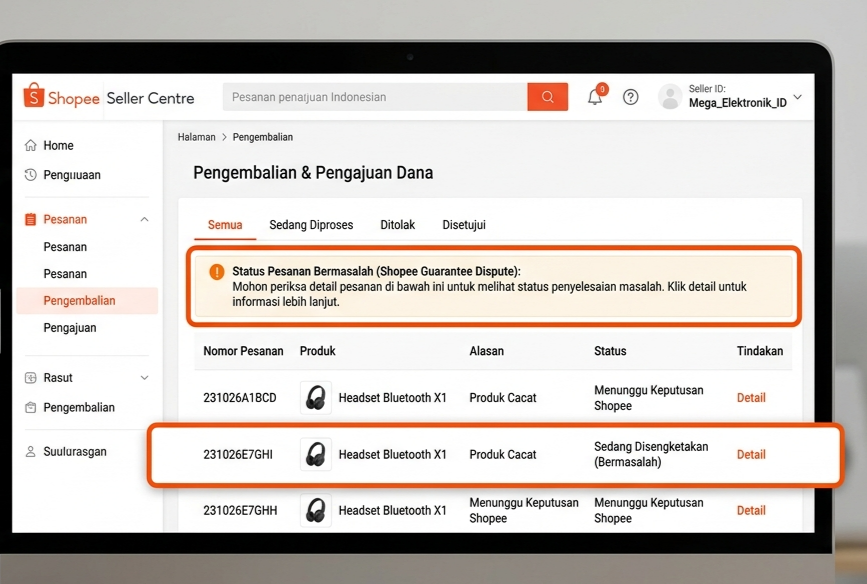Click the Shopee shopping bag logo

(34, 96)
